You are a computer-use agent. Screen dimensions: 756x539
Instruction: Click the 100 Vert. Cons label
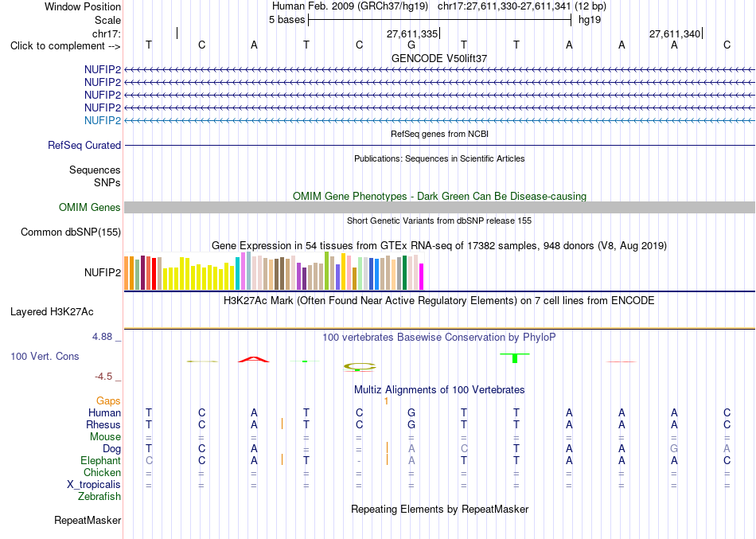(45, 356)
